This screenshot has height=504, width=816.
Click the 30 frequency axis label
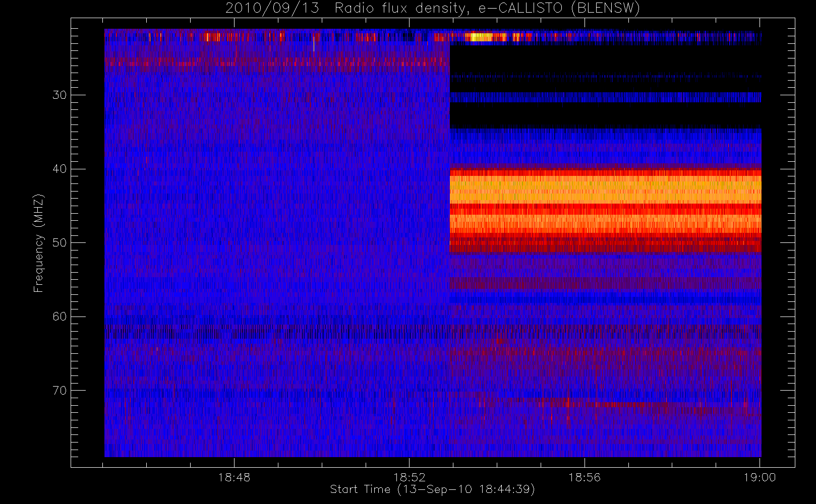[60, 95]
